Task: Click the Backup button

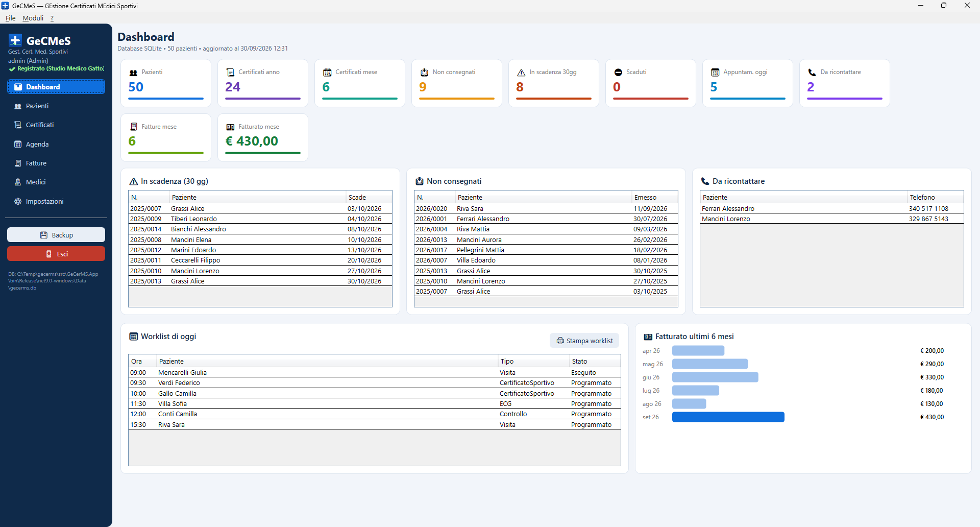Action: (56, 235)
